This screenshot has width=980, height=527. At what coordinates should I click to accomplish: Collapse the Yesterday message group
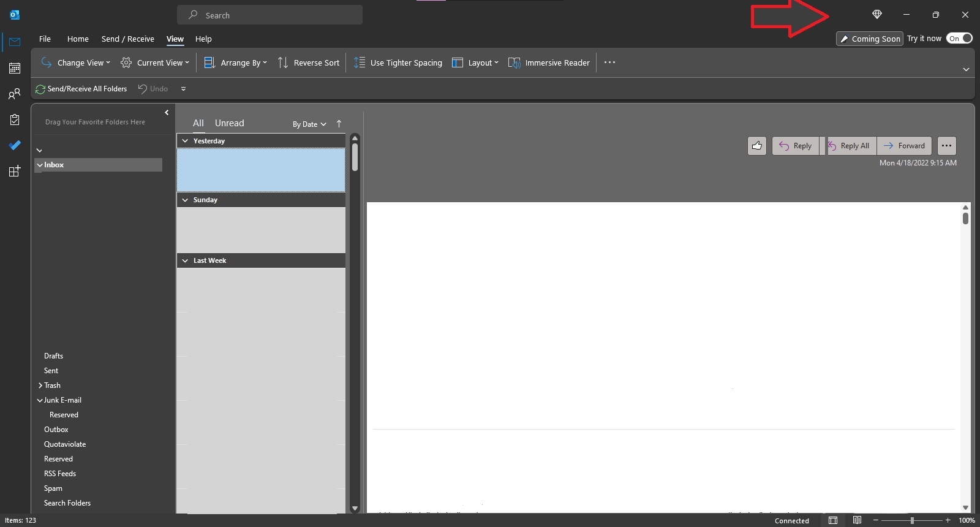[x=185, y=141]
